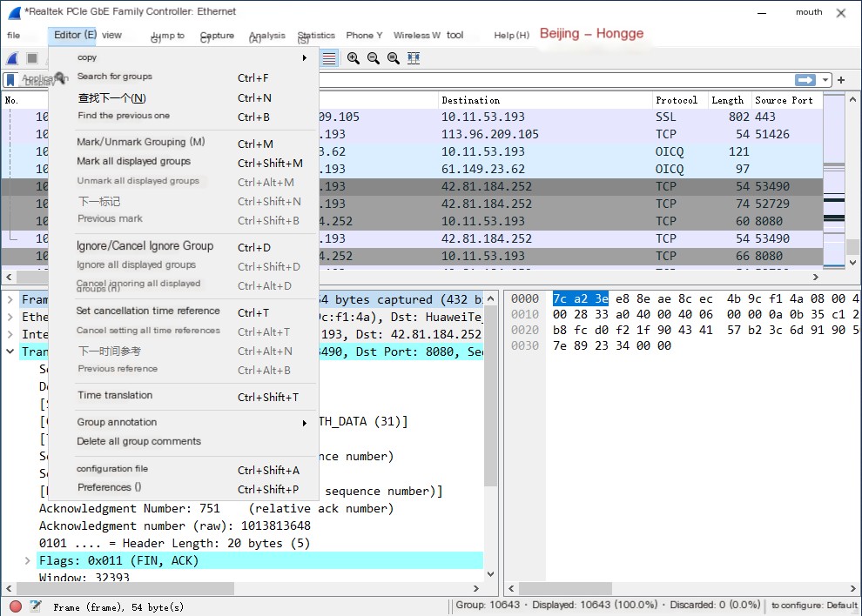862x616 pixels.
Task: Click the magnifier icon beside Search for groups
Action: click(60, 77)
